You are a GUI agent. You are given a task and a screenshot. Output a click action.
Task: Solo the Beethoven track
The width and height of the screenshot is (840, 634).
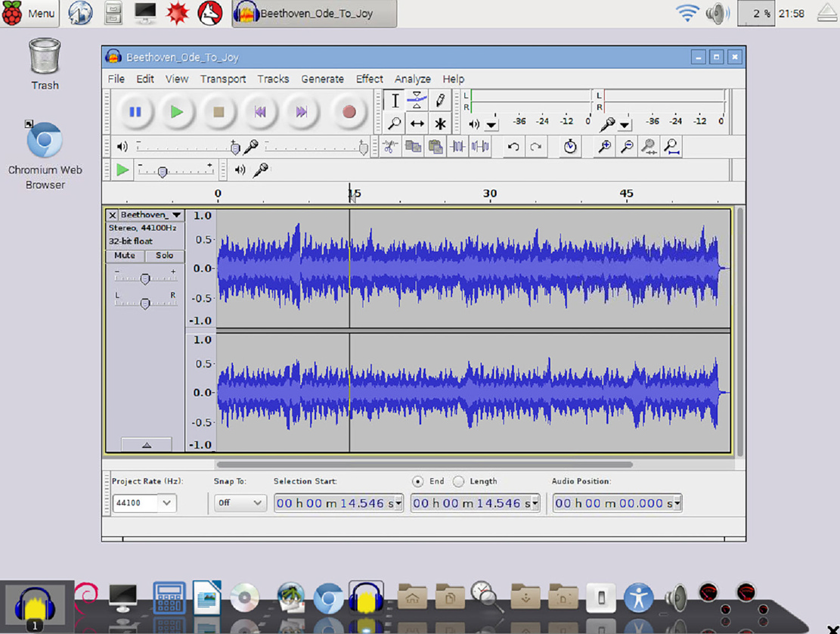pos(165,256)
